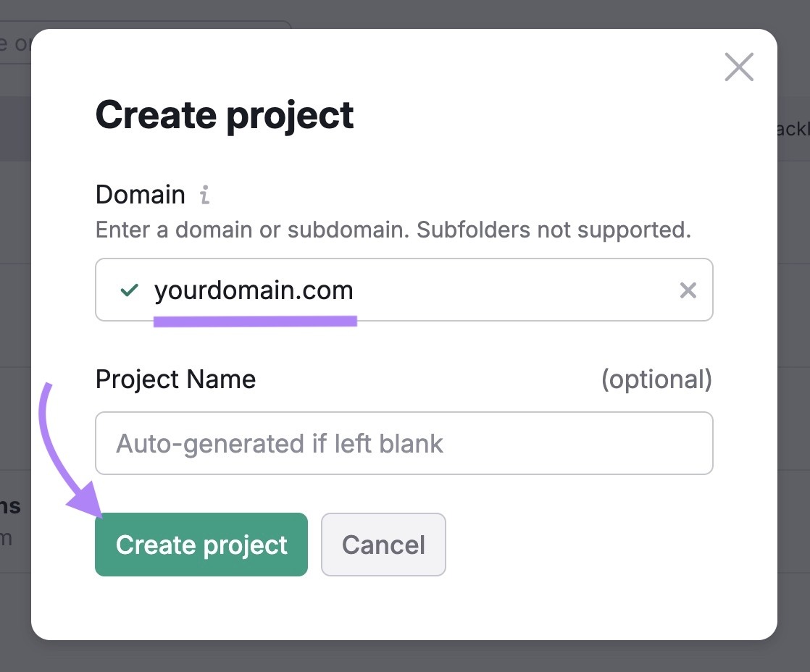This screenshot has width=810, height=672.
Task: Click the Create project dialog heading
Action: [224, 115]
